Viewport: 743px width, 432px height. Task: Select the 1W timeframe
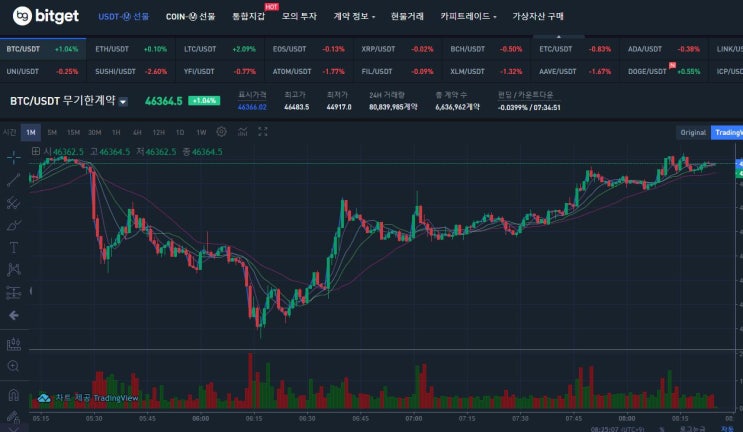coord(201,132)
